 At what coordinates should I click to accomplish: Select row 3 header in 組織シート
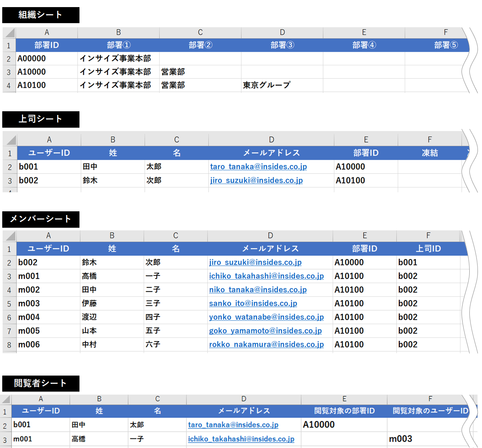coord(9,72)
